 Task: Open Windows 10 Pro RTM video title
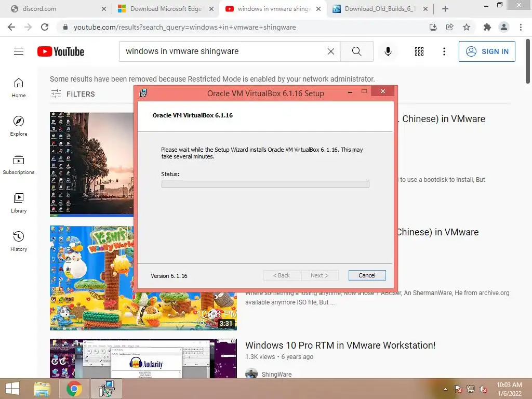click(340, 345)
